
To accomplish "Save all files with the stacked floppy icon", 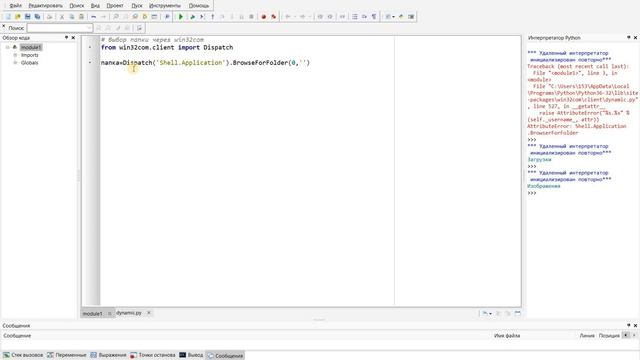I will tap(37, 17).
